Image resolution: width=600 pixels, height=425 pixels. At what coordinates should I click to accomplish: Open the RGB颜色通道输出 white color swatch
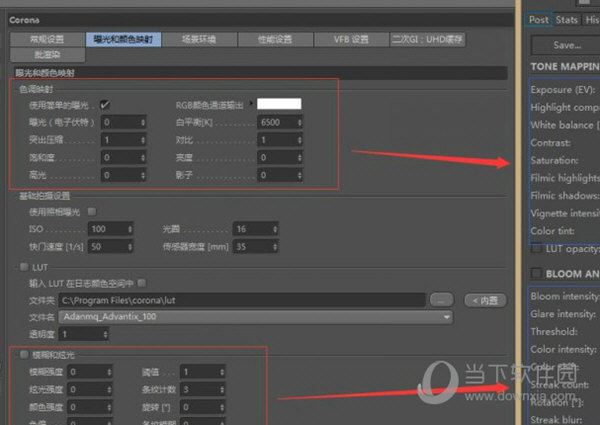(279, 104)
